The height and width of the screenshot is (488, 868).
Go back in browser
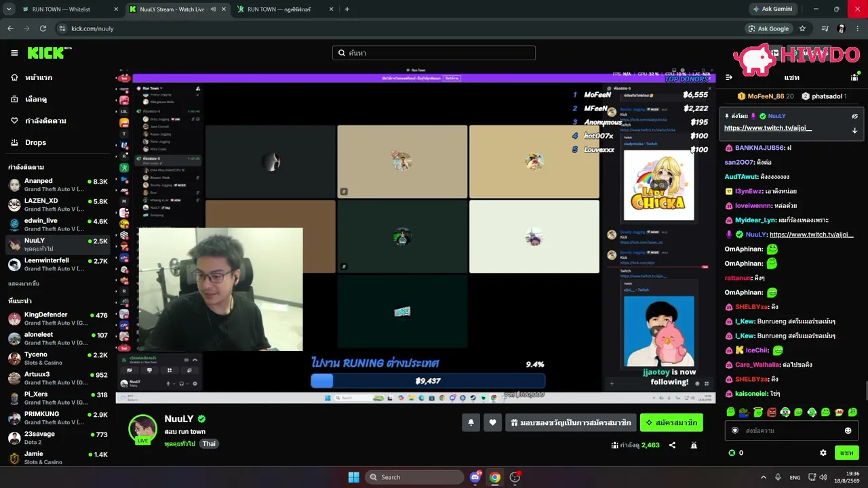10,28
